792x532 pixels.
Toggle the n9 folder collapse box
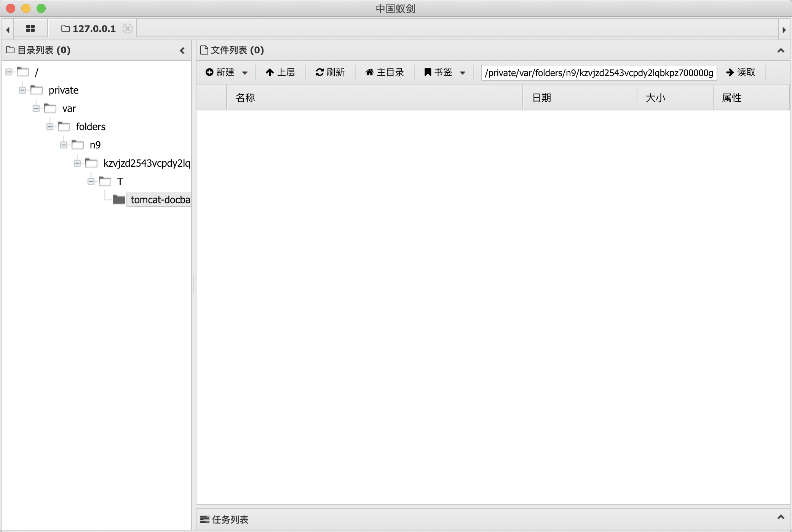tap(64, 145)
